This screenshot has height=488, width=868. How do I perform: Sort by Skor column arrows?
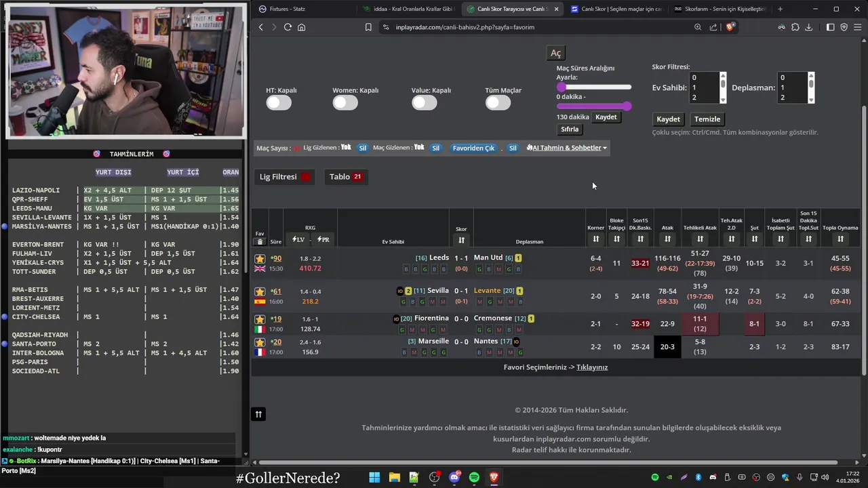tap(461, 240)
